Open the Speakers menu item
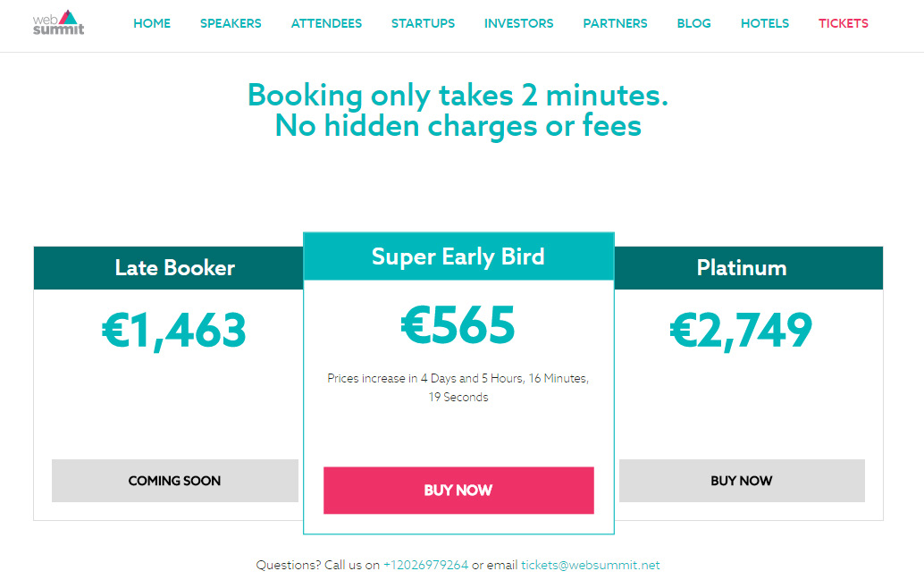 pos(231,23)
